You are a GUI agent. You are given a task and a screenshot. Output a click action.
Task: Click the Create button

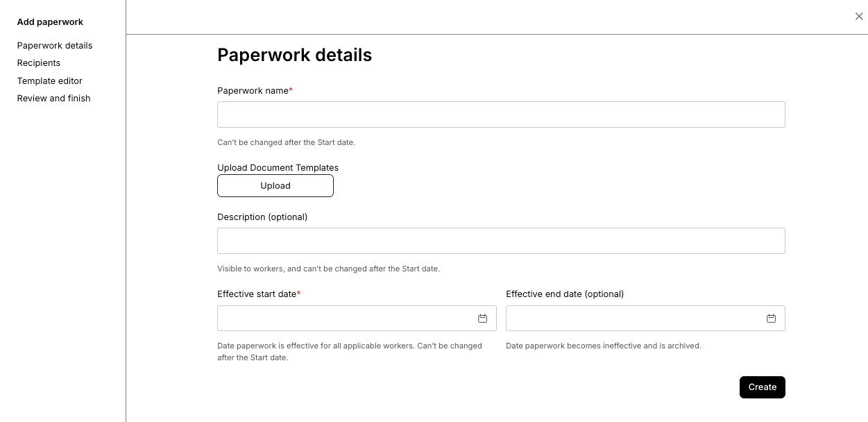click(x=763, y=387)
